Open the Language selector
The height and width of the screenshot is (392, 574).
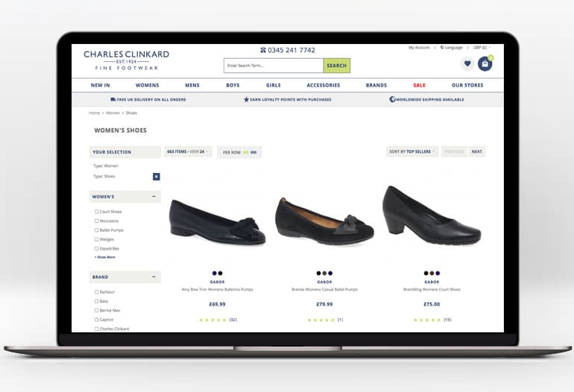coord(451,48)
